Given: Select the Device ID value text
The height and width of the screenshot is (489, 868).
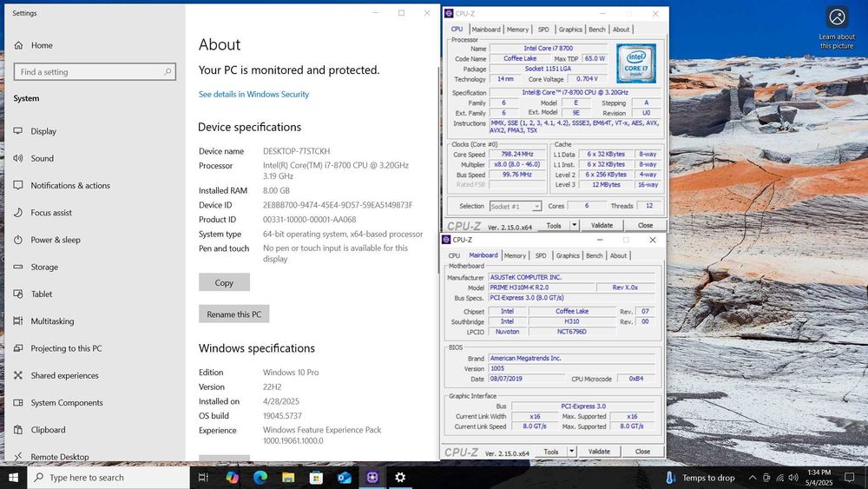Looking at the screenshot, I should point(338,205).
